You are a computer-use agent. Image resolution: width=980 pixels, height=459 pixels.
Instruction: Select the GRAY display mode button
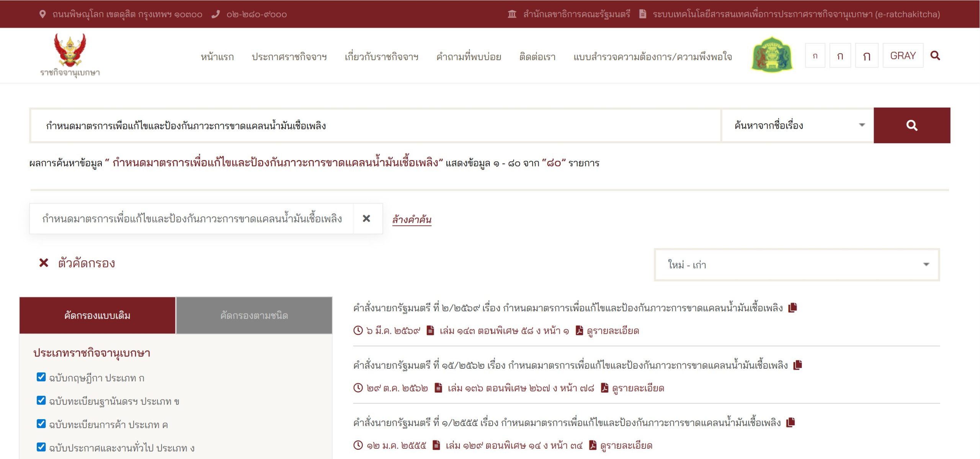click(903, 56)
